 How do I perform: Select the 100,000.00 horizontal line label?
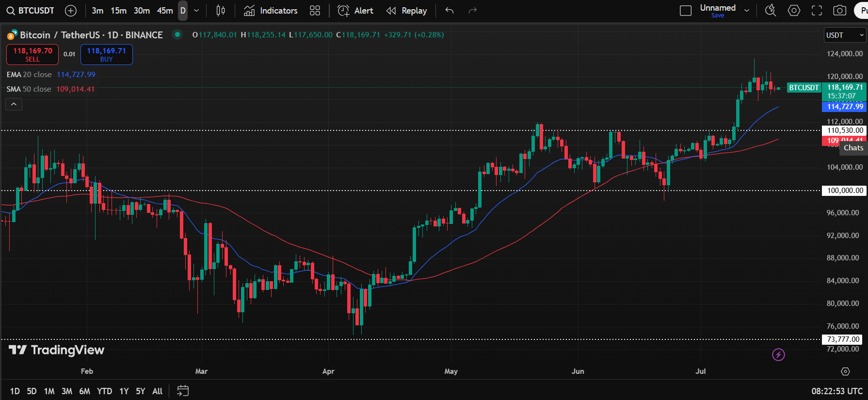pos(845,191)
